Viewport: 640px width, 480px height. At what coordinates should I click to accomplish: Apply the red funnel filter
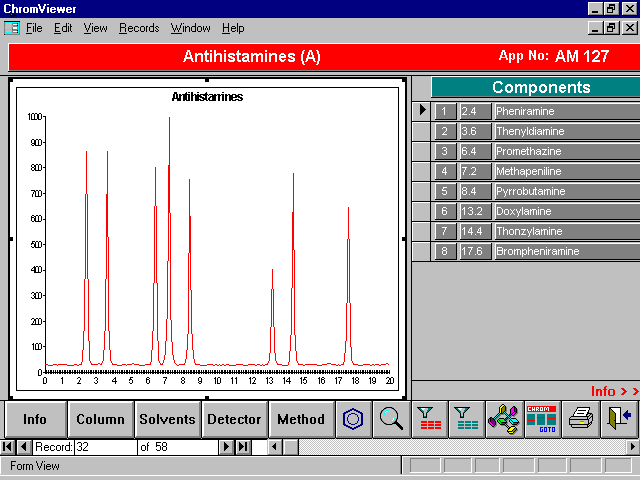430,419
